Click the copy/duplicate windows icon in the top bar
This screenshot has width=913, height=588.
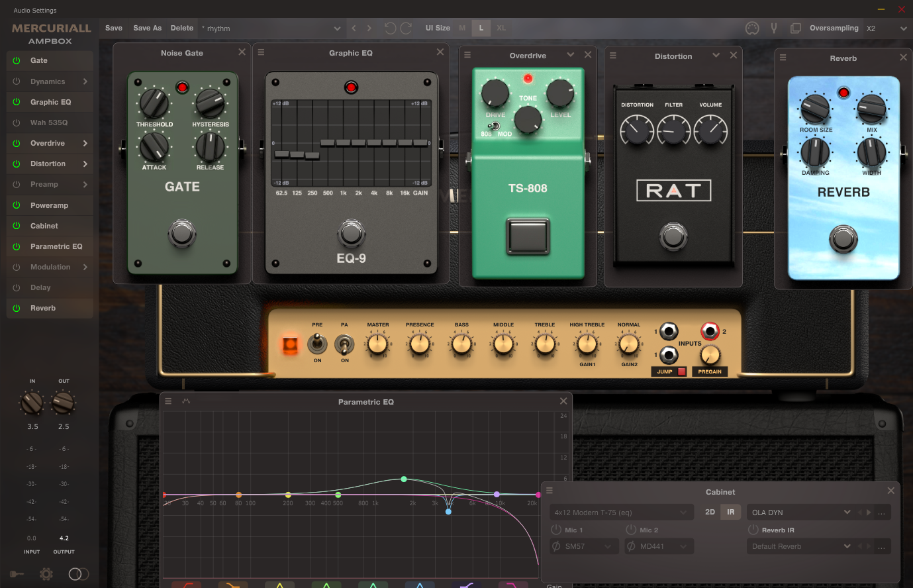tap(796, 28)
